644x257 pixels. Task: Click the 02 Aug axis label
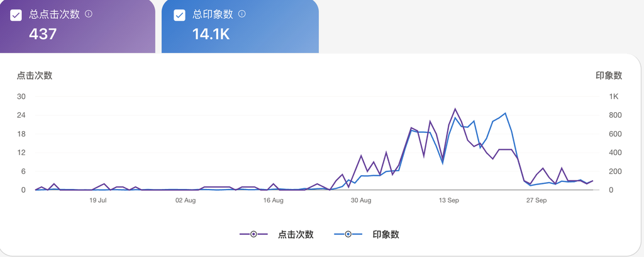[186, 201]
